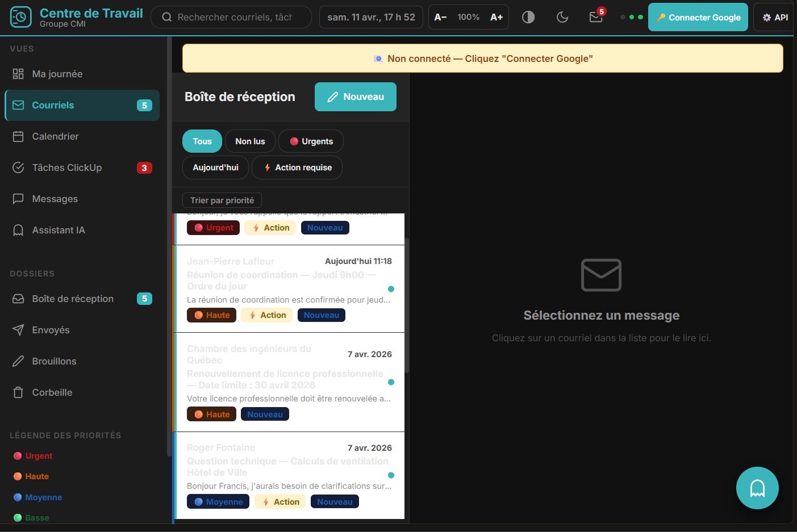Open the API settings gear button
Viewport: 797px width, 532px height.
pyautogui.click(x=775, y=17)
